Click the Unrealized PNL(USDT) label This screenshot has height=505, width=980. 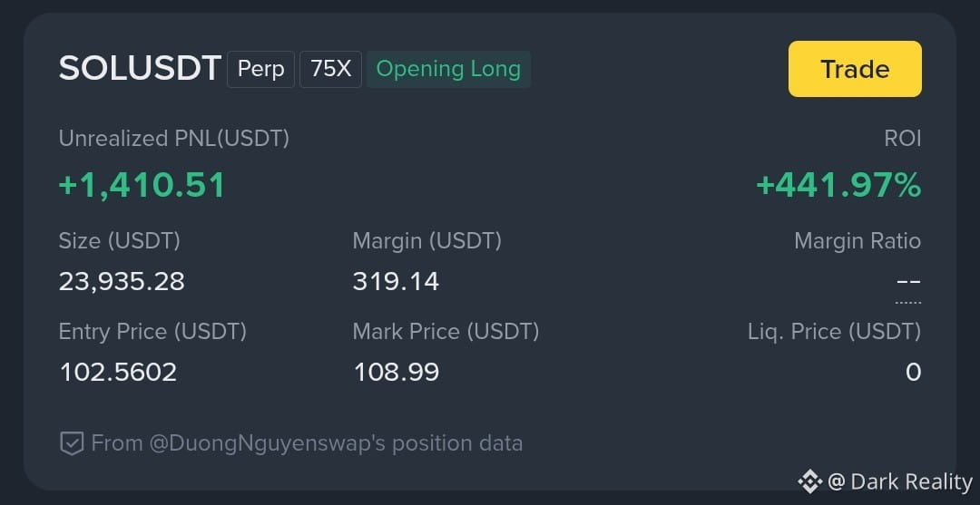click(174, 138)
